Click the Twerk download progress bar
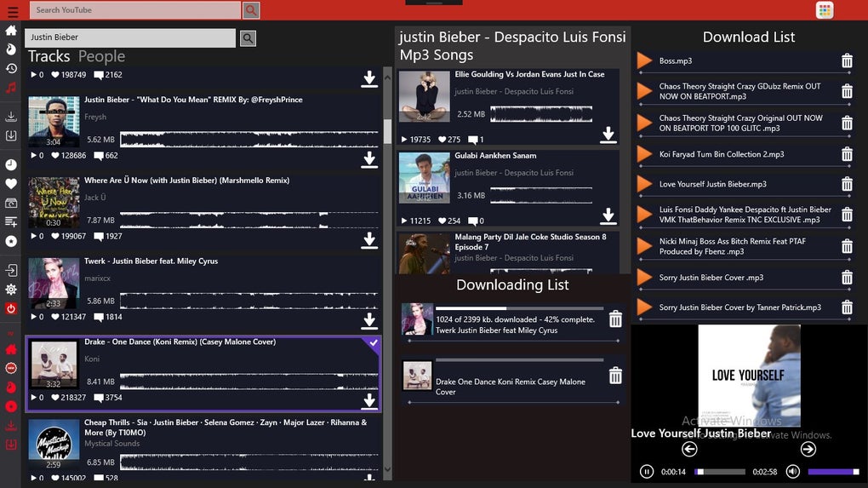Image resolution: width=868 pixels, height=488 pixels. (519, 308)
